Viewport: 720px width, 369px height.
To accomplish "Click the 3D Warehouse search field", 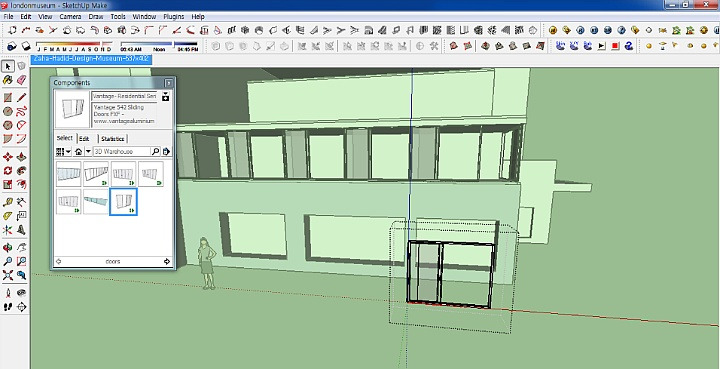I will coord(122,151).
